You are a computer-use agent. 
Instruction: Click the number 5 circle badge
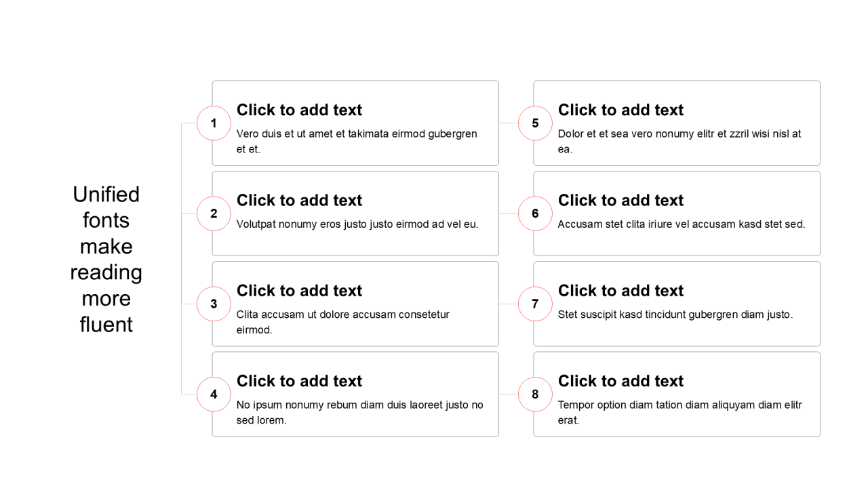tap(535, 123)
